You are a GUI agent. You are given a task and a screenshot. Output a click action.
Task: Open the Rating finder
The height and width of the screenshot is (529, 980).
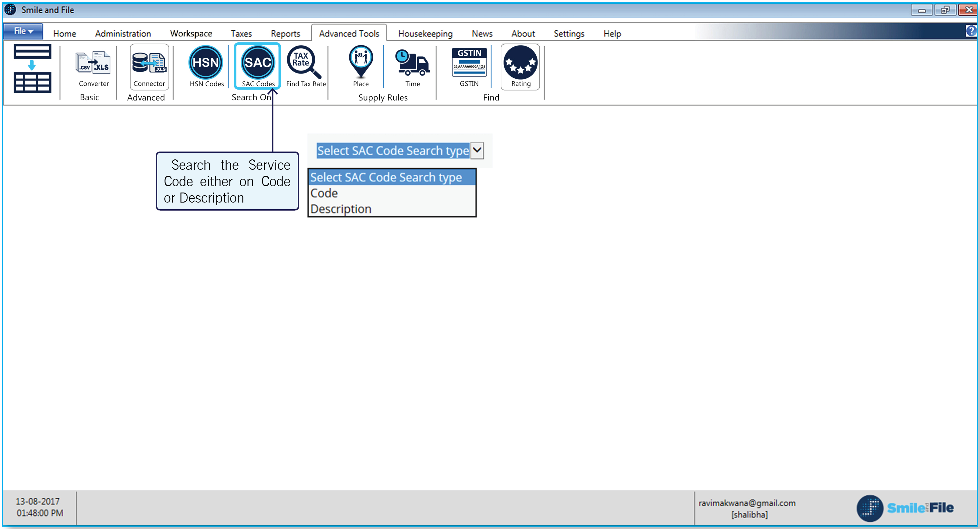pyautogui.click(x=520, y=65)
